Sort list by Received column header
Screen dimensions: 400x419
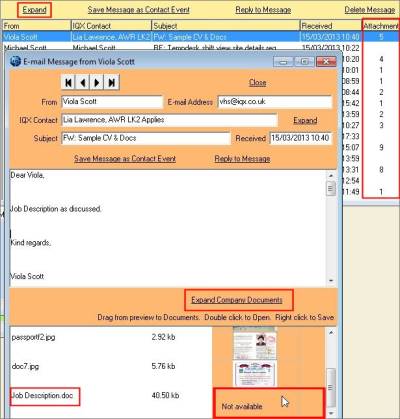click(x=331, y=26)
